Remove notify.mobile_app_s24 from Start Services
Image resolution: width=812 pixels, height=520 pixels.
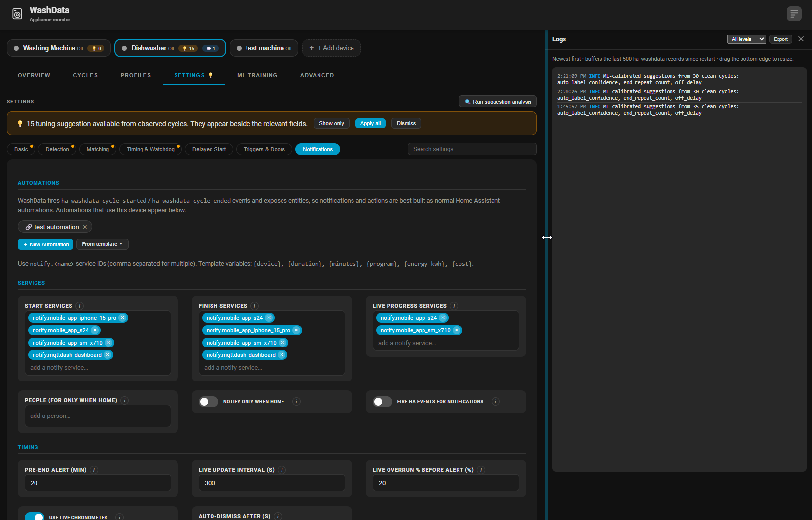95,330
